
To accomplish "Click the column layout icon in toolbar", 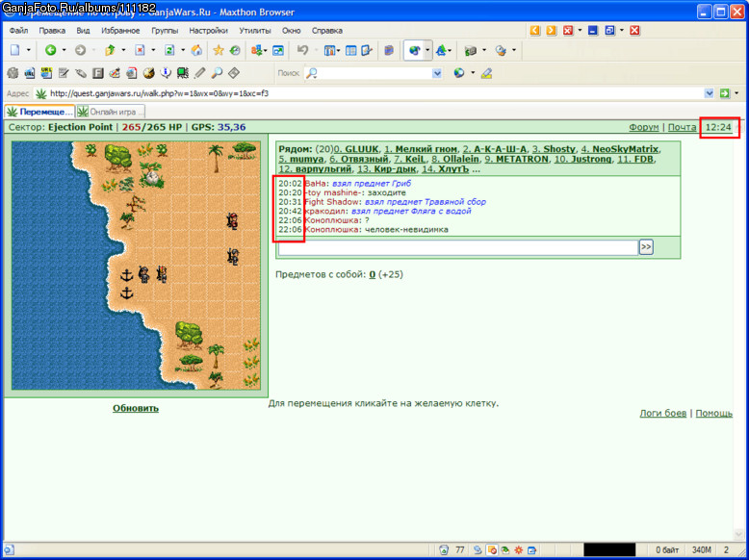I will pos(350,50).
